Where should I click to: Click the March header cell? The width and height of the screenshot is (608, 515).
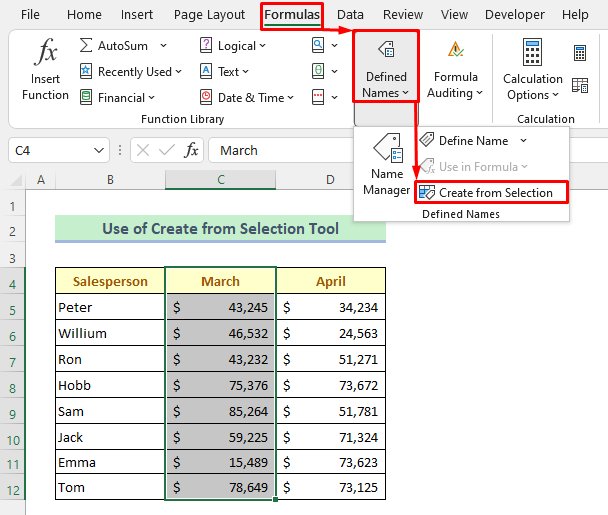click(x=220, y=281)
